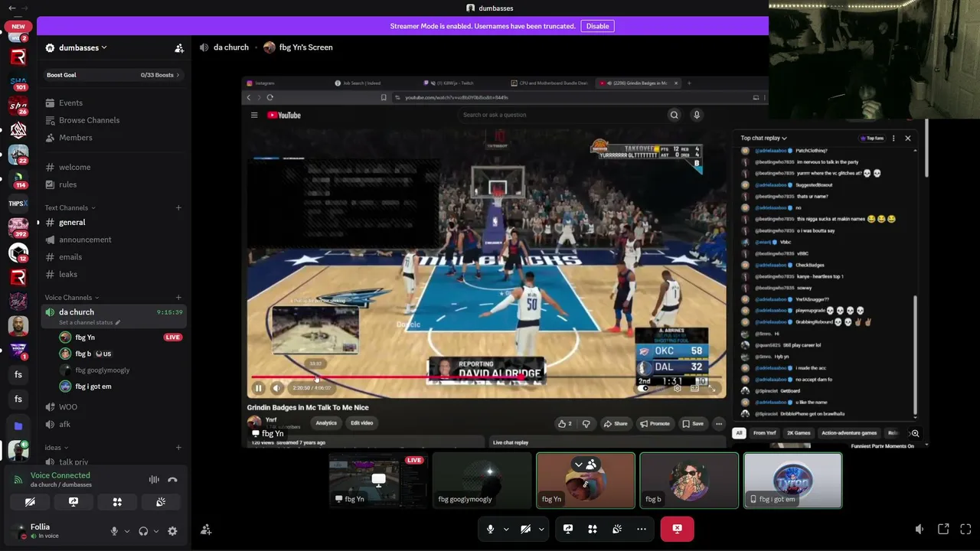Select the fbg i got em participant tile
Image resolution: width=980 pixels, height=551 pixels.
[x=792, y=481]
